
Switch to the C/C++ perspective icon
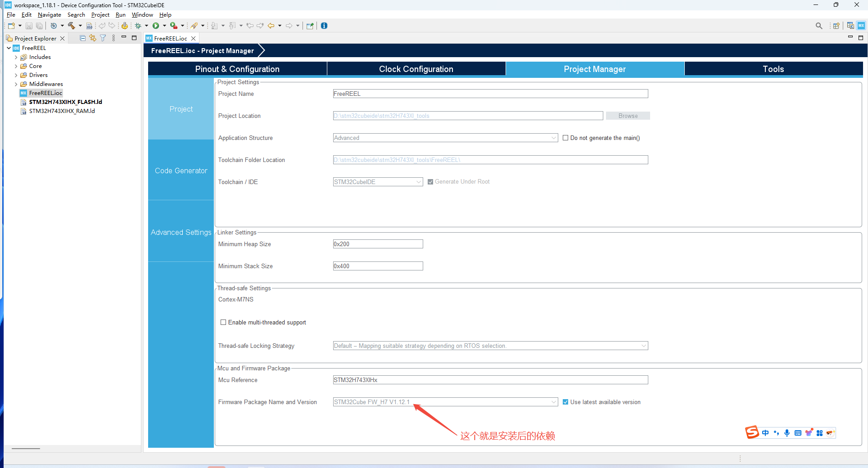point(850,26)
